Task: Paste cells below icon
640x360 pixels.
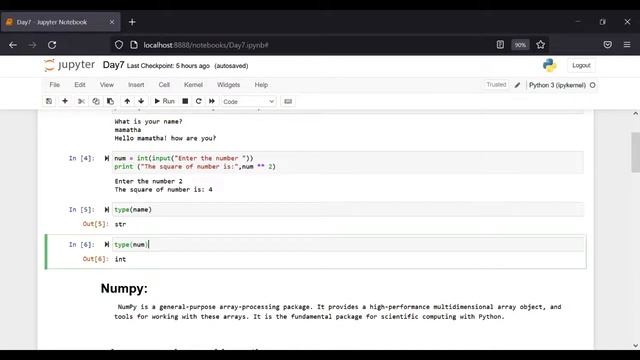Action: (110, 101)
